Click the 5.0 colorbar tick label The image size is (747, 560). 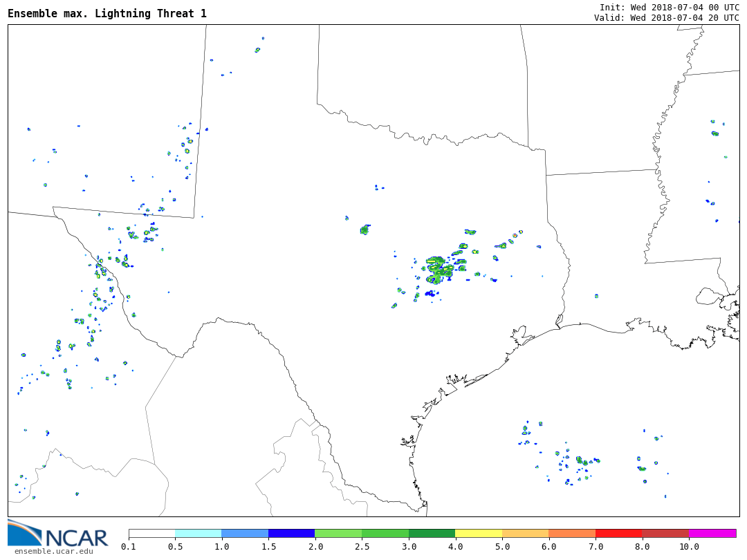[x=501, y=547]
